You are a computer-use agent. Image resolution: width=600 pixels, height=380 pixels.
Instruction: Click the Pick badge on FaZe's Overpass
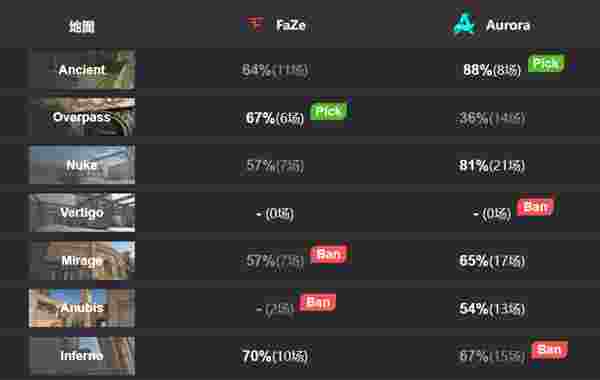point(329,111)
